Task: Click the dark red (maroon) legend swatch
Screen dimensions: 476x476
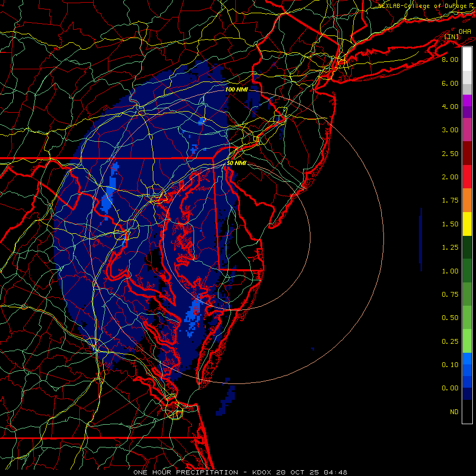Action: (467, 153)
